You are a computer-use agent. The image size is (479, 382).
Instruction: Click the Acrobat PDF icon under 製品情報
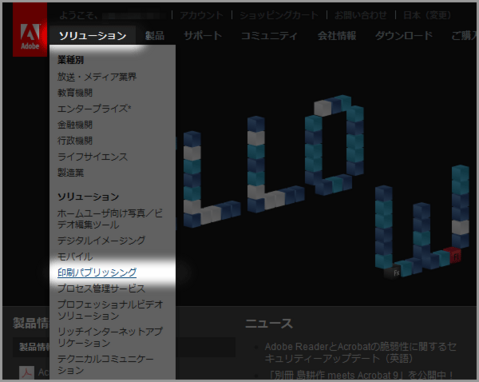(x=27, y=372)
